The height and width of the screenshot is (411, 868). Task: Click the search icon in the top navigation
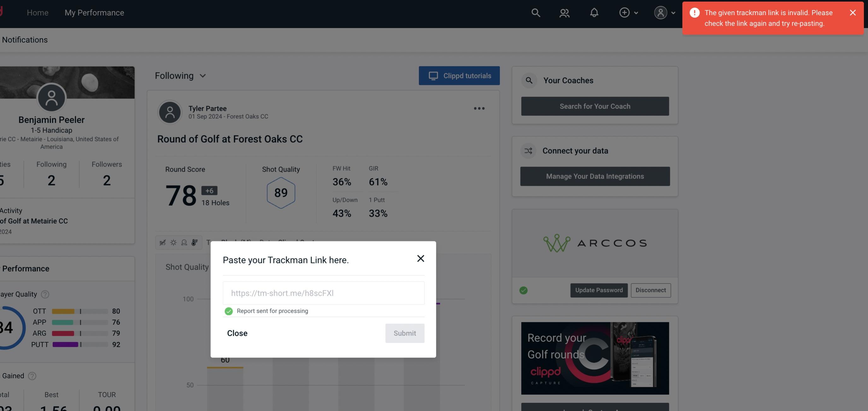(535, 12)
